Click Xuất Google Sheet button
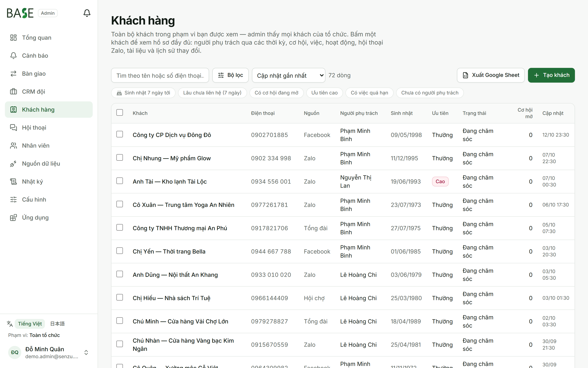This screenshot has height=368, width=588. click(x=491, y=75)
